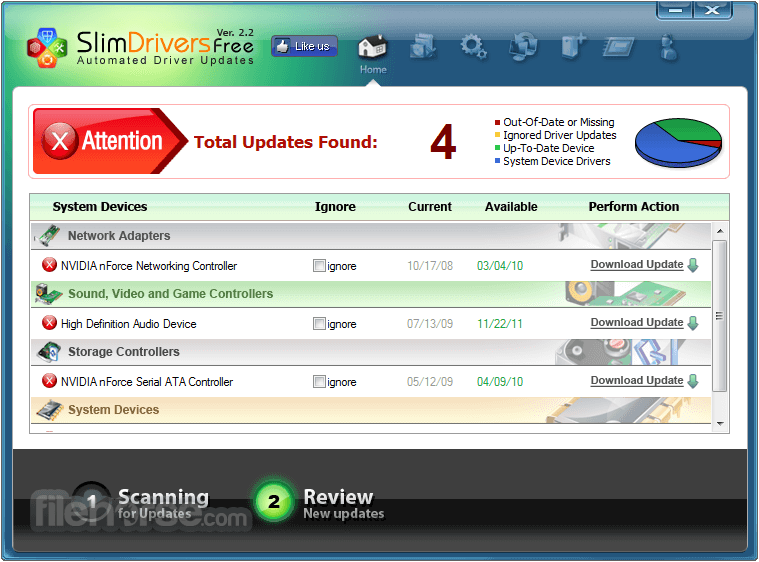Viewport: 759px width, 562px height.
Task: Click the device list scrollbar thumb
Action: pyautogui.click(x=720, y=316)
